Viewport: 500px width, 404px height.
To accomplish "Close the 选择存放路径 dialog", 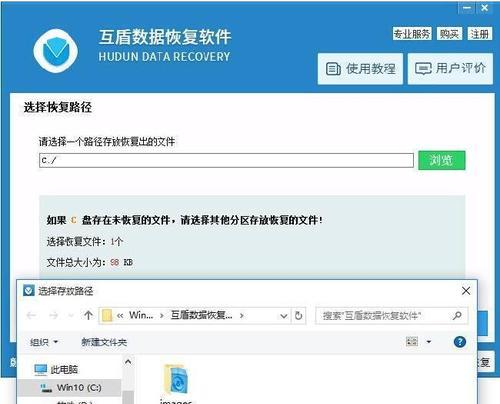I will tap(466, 291).
